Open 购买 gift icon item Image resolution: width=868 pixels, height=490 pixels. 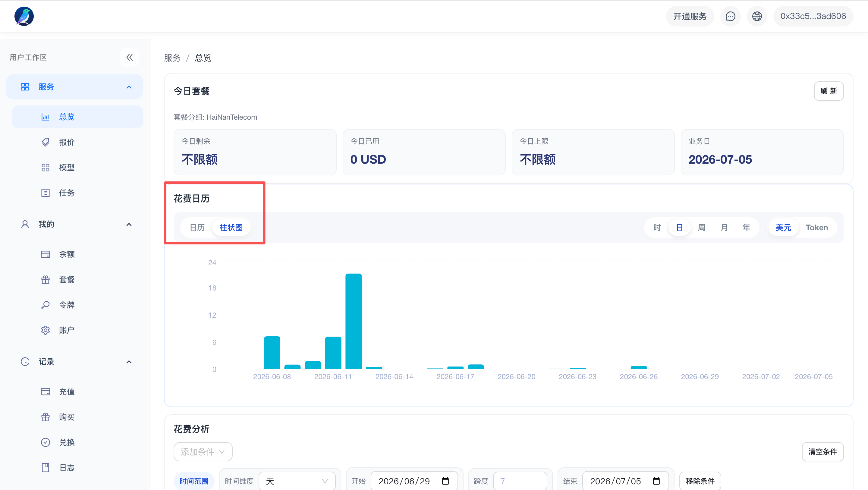click(77, 417)
